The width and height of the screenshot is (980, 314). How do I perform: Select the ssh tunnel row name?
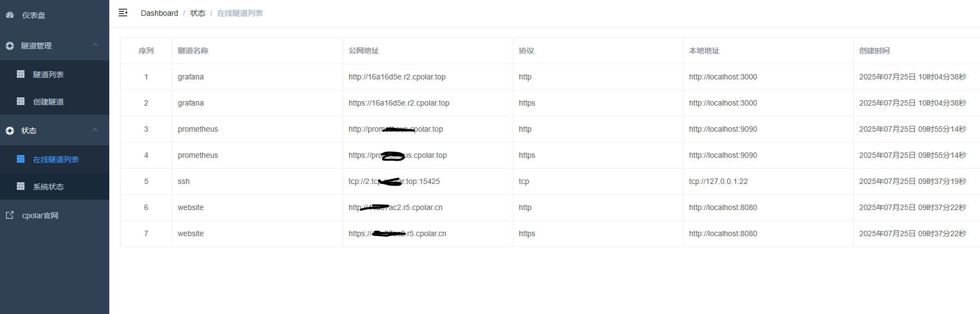pyautogui.click(x=184, y=181)
